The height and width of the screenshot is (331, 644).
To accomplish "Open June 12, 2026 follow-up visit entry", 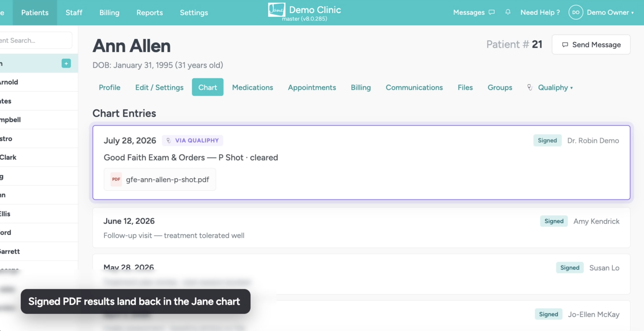I will tap(361, 228).
